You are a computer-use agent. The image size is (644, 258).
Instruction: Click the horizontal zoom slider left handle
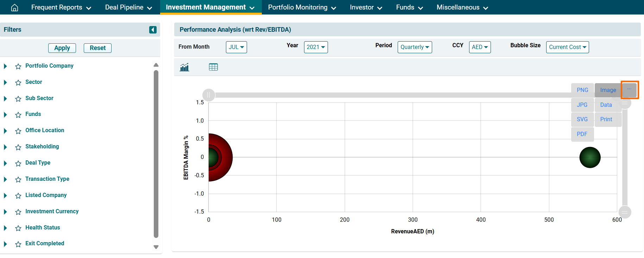pos(209,95)
